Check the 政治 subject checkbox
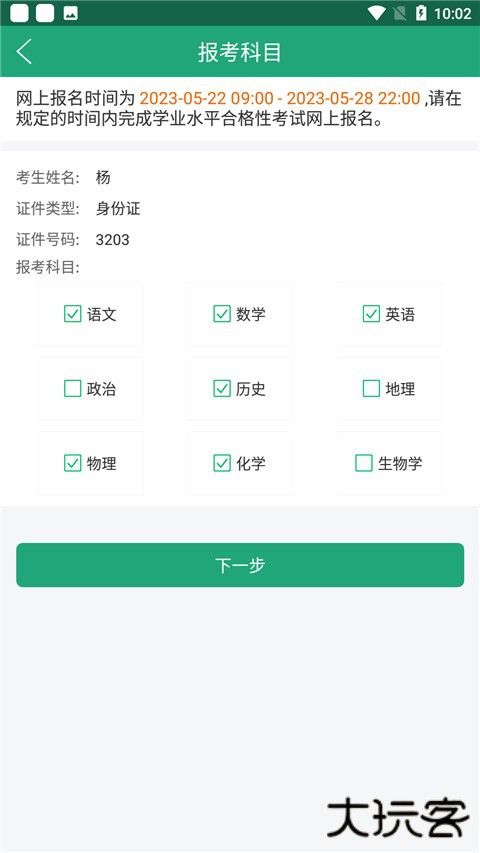This screenshot has width=480, height=853. point(72,388)
